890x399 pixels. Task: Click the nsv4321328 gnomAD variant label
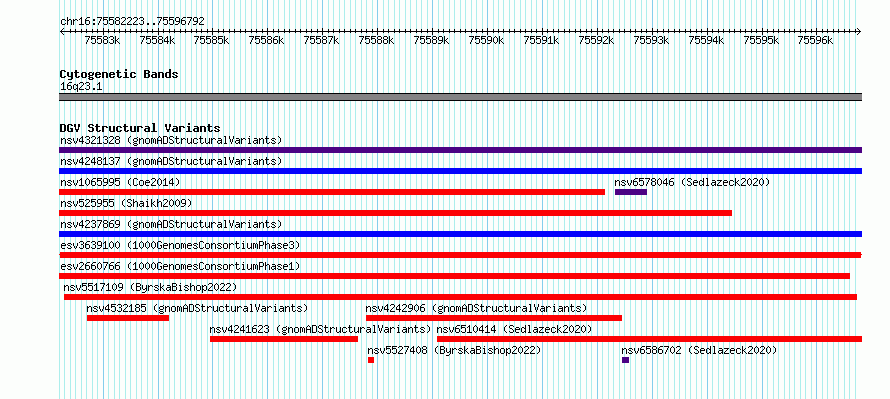(171, 140)
